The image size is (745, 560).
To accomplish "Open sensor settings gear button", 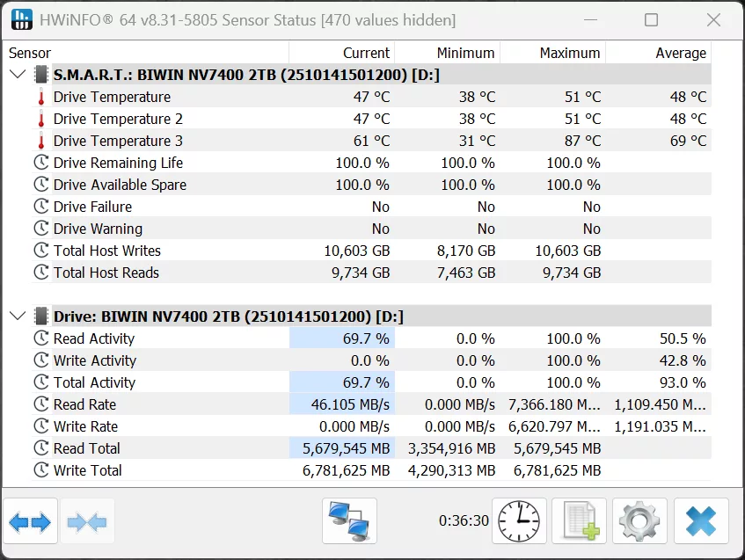I will [639, 521].
